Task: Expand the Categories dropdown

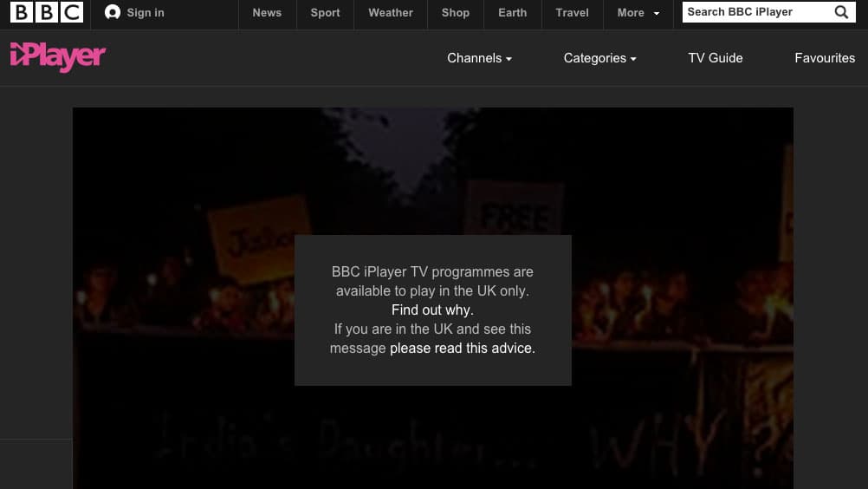Action: pyautogui.click(x=600, y=58)
